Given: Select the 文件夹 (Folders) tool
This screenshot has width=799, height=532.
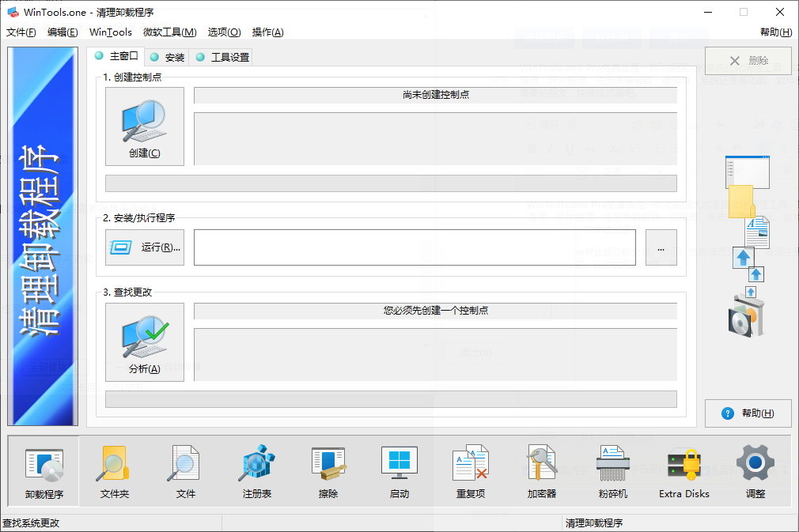Looking at the screenshot, I should click(x=113, y=470).
